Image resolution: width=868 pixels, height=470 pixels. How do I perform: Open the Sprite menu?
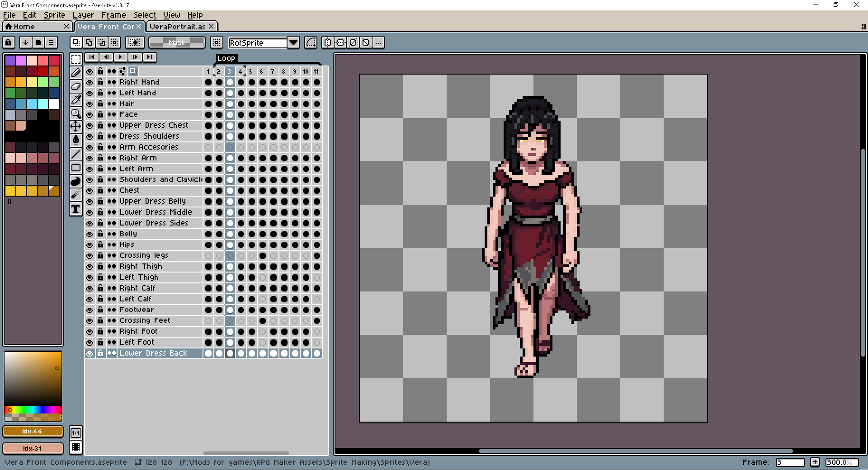[54, 15]
